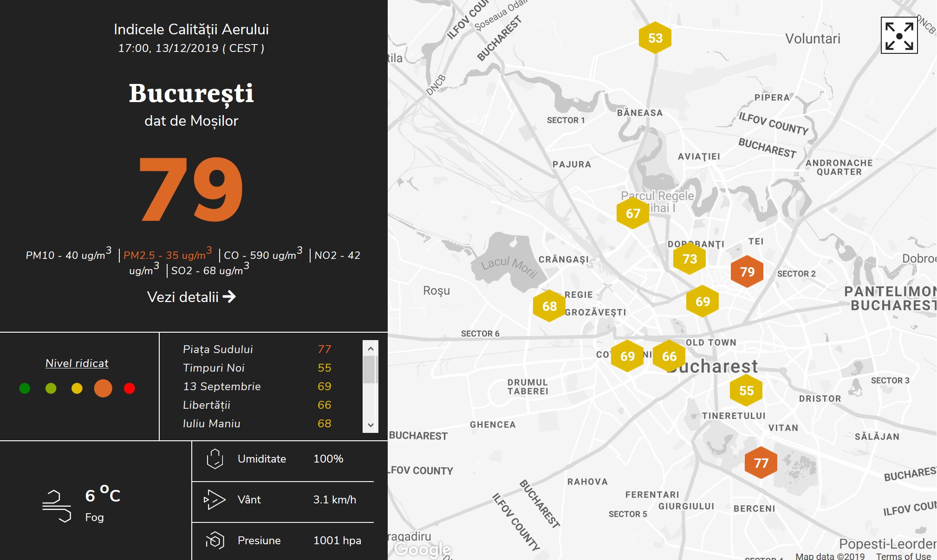The width and height of the screenshot is (937, 560).
Task: Select the red air quality dot
Action: tap(130, 388)
